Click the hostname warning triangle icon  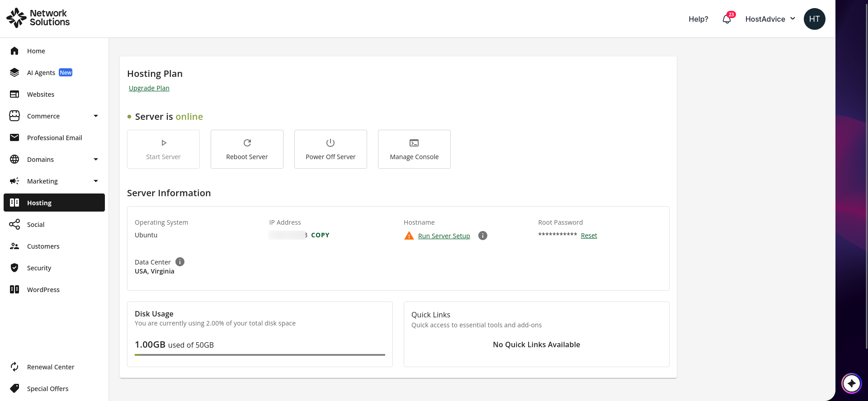(x=409, y=236)
